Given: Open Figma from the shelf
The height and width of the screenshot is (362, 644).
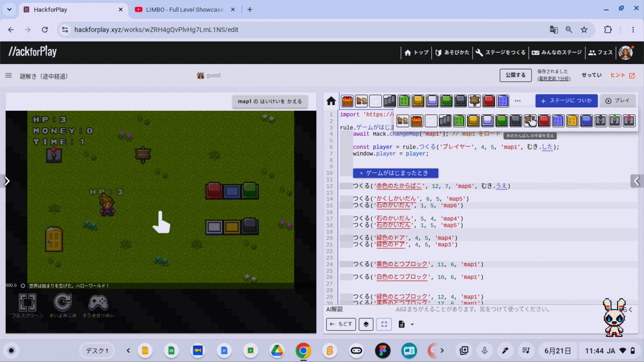Looking at the screenshot, I should pos(382,351).
